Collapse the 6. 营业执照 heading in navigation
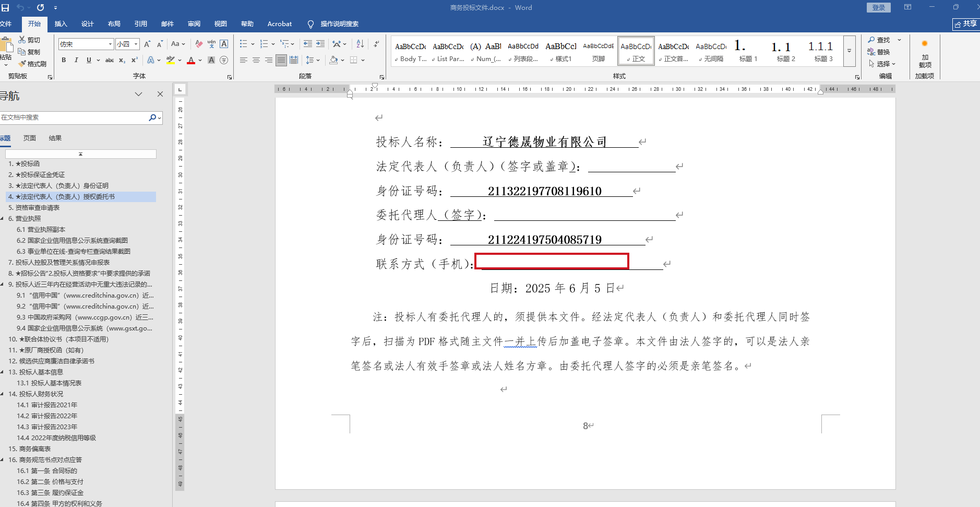Screen dimensions: 980x507 3,219
